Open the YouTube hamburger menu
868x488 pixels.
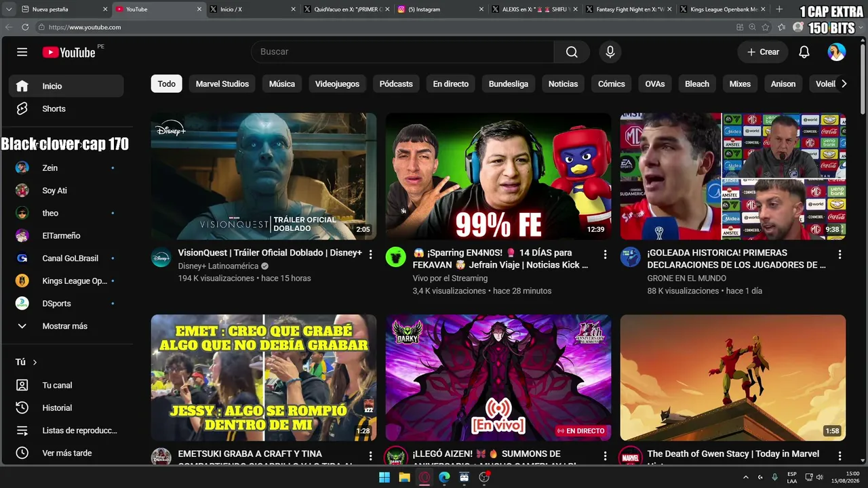(x=22, y=52)
